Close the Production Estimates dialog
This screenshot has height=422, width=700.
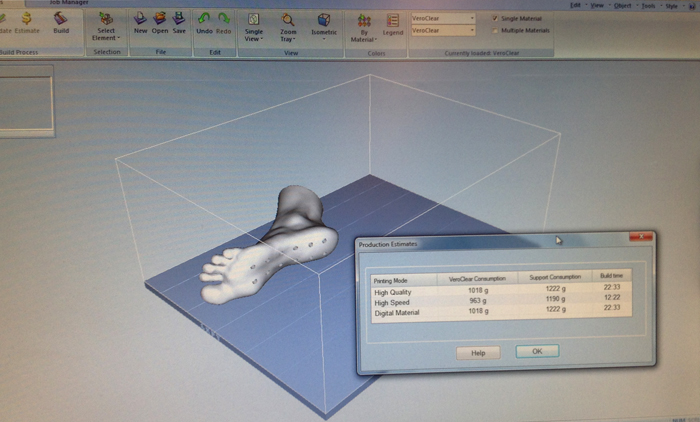(641, 237)
